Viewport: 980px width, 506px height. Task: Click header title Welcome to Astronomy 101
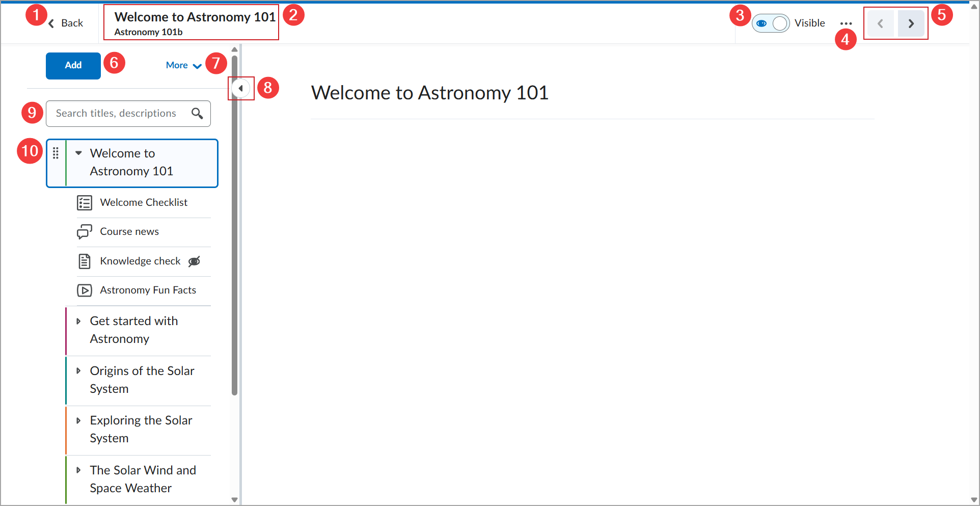(x=195, y=17)
